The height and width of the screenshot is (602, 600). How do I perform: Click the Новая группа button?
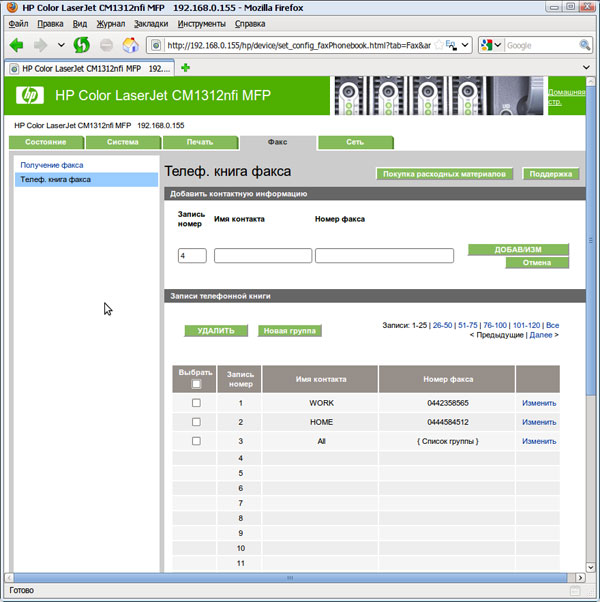click(289, 331)
